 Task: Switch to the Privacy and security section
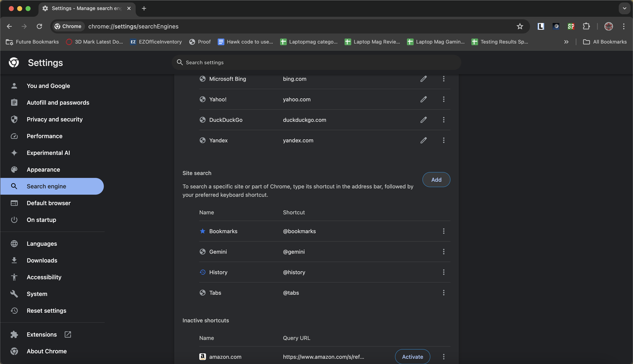pos(54,119)
